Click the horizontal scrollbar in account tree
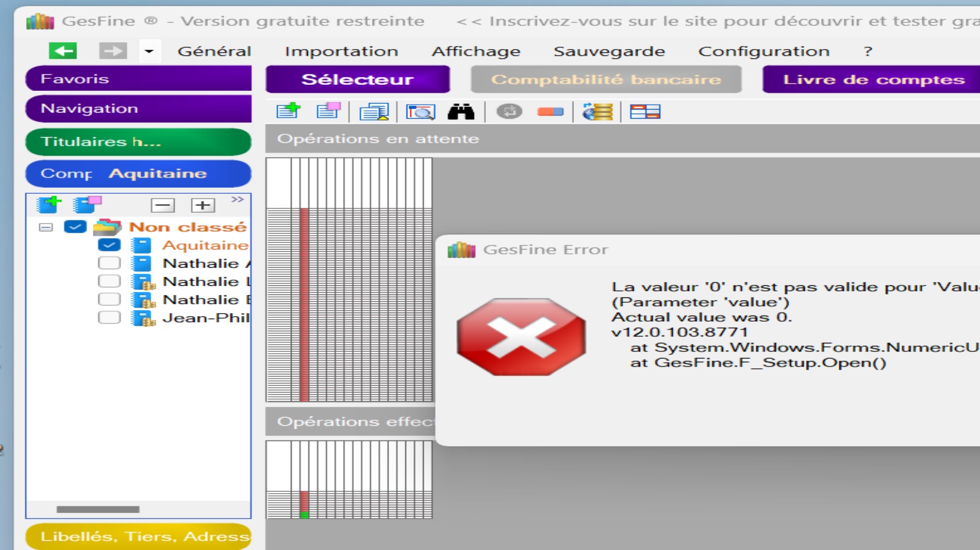The width and height of the screenshot is (980, 550). point(98,509)
